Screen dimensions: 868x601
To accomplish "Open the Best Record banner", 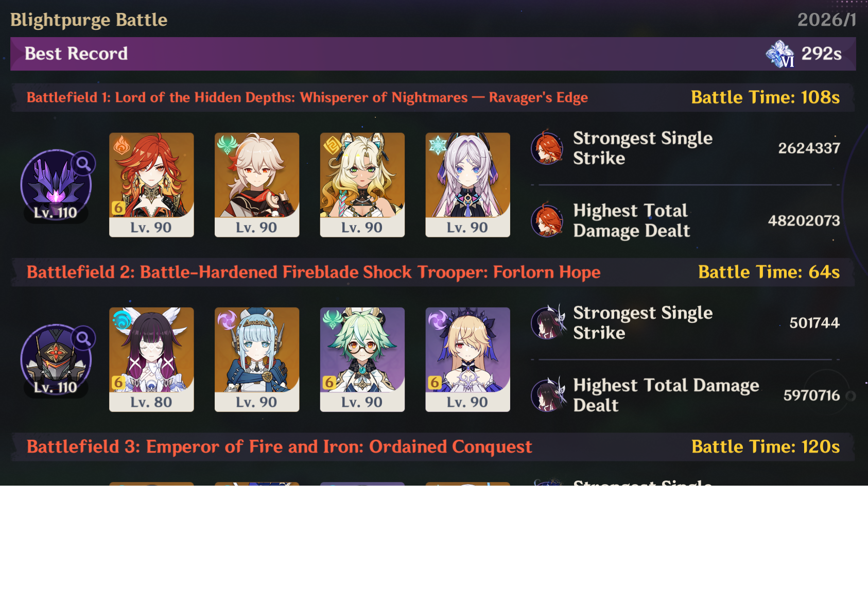I will coord(433,54).
